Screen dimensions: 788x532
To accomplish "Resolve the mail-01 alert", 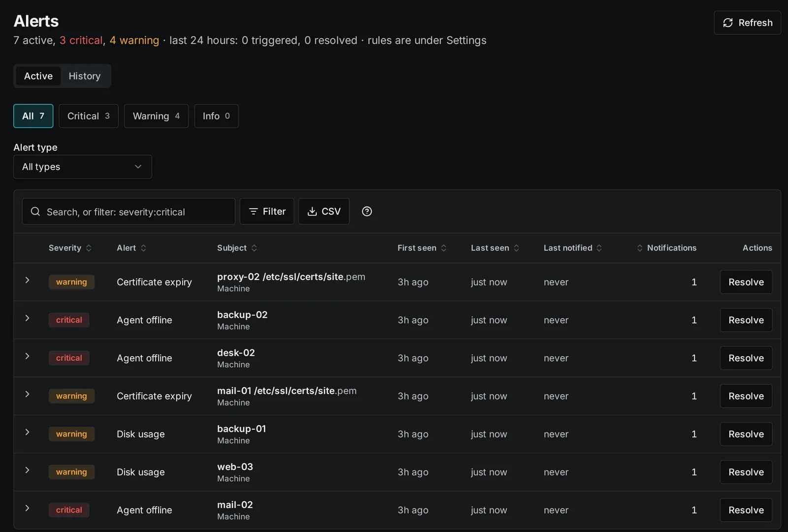I will [746, 396].
